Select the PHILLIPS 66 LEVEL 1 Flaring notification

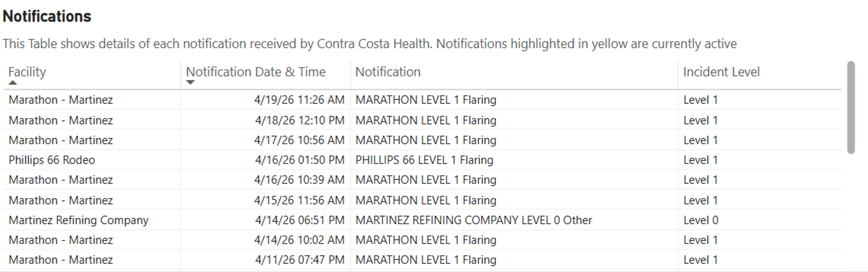point(424,160)
